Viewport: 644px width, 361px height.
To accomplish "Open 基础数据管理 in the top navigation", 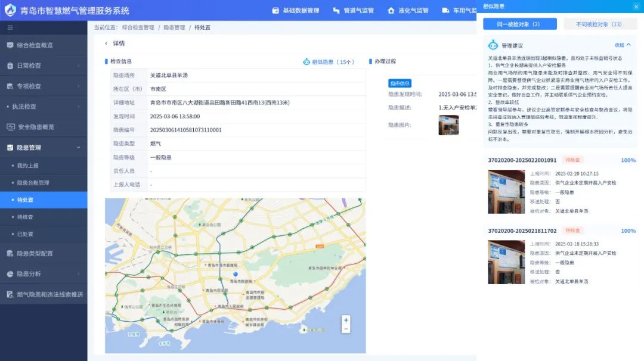I will coord(296,11).
